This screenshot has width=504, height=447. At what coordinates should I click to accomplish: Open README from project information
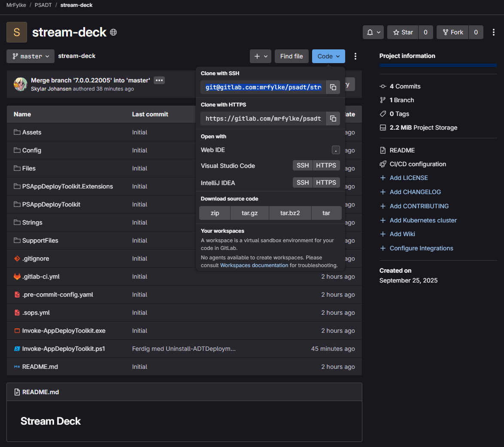[x=402, y=150]
